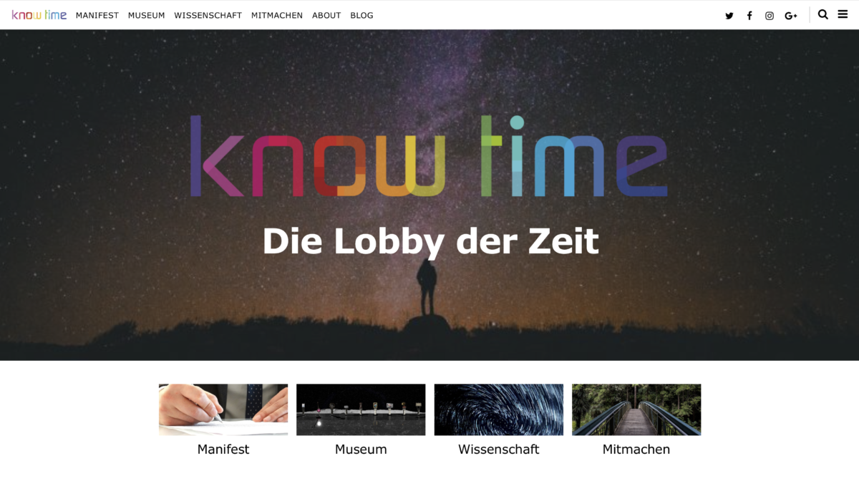Open the Blog menu entry
Image resolution: width=859 pixels, height=504 pixels.
tap(361, 16)
